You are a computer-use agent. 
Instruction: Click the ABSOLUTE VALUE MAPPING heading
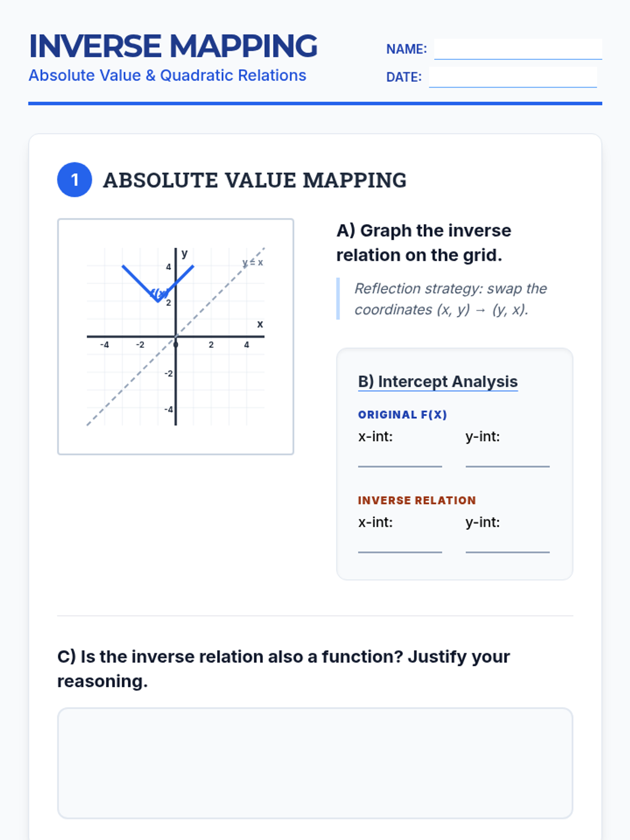coord(255,180)
